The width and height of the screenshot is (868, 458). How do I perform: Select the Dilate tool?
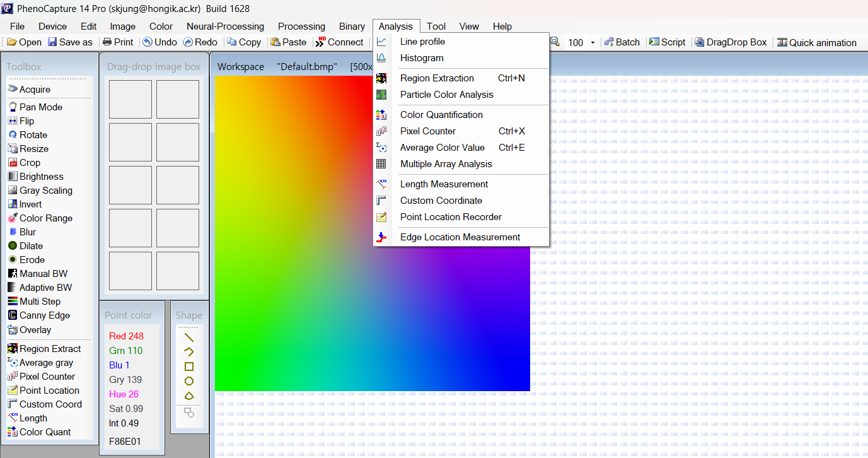[x=26, y=246]
